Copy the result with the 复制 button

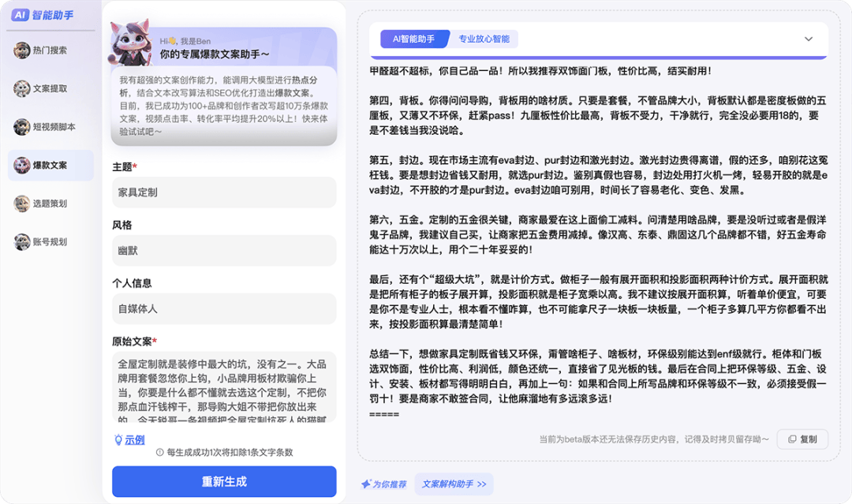click(802, 439)
